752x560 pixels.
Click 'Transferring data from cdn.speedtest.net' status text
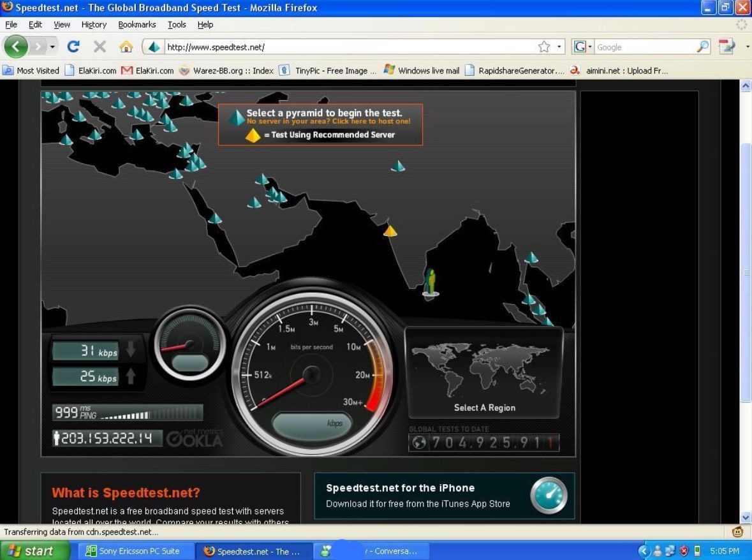point(82,532)
